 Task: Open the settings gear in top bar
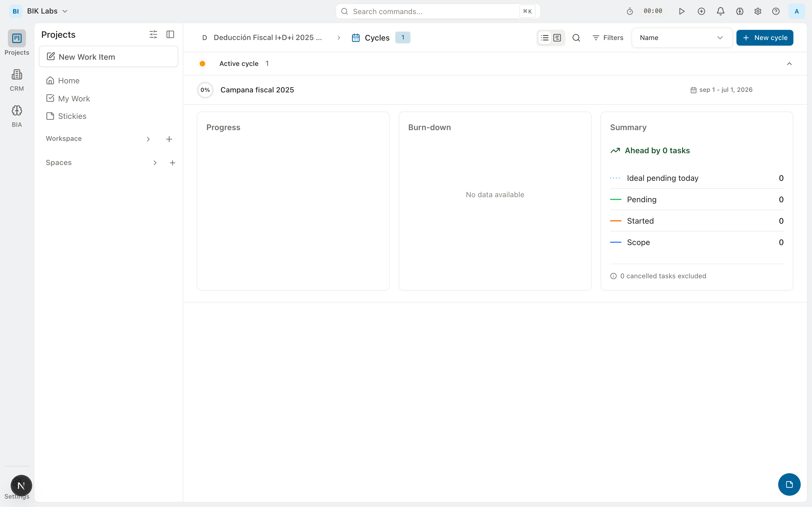point(758,11)
